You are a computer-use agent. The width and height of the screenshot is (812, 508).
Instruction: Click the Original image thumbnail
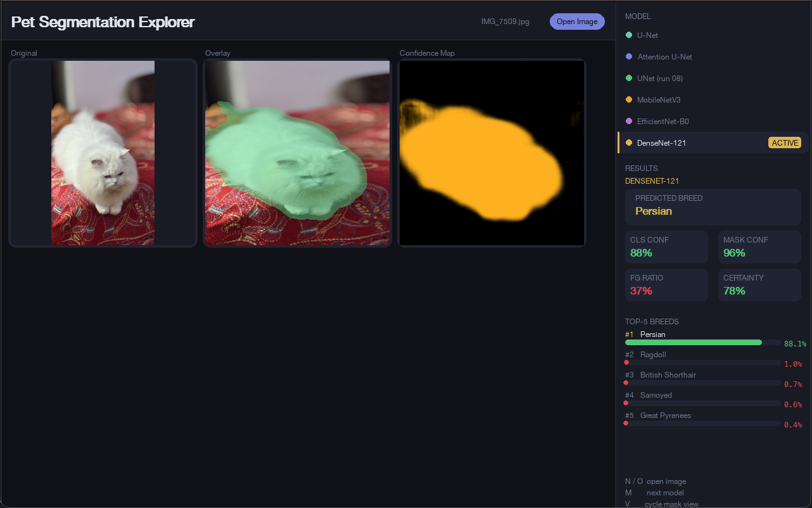point(103,153)
